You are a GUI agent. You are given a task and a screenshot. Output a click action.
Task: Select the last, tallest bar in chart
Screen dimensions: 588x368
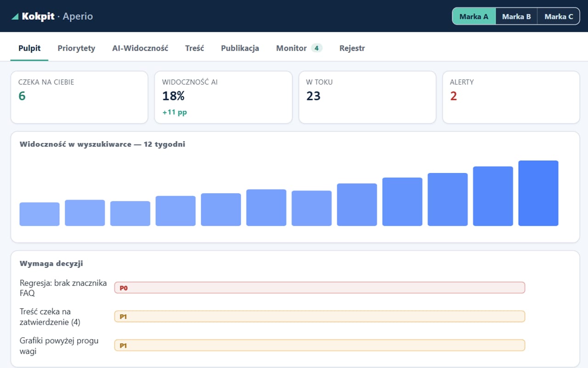click(x=538, y=193)
